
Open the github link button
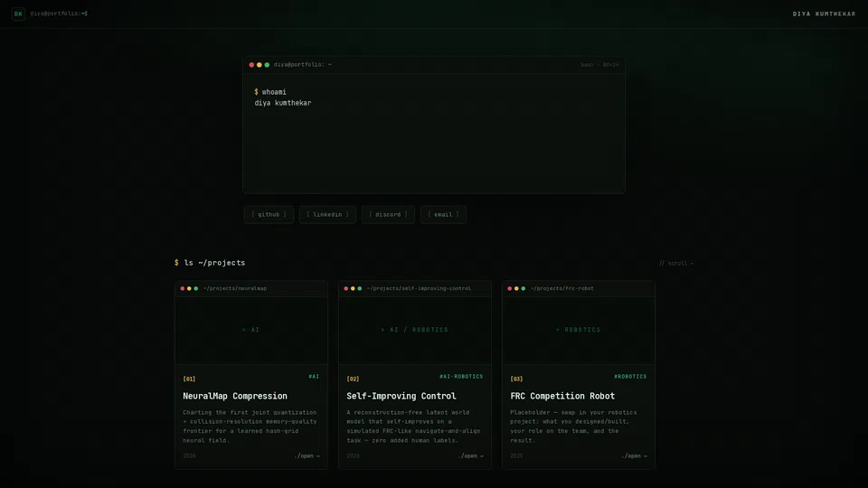(269, 215)
